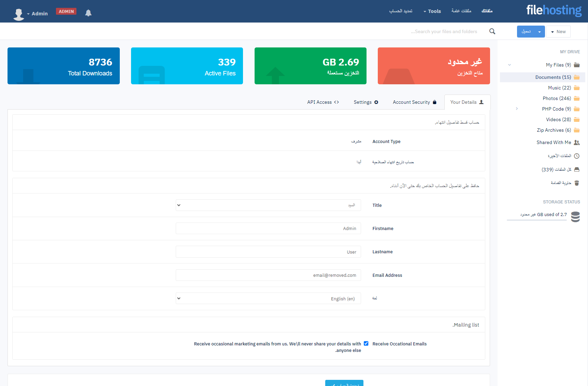Collapse the My Files tree chevron

510,65
